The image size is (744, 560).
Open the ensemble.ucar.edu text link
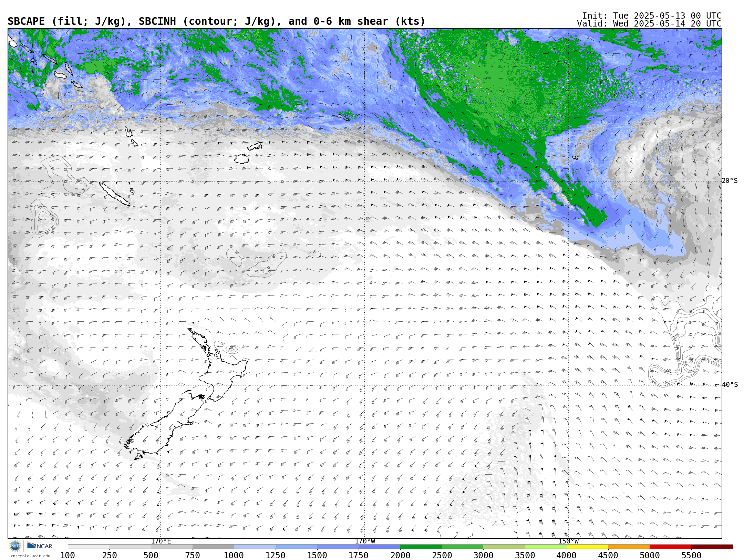click(30, 556)
